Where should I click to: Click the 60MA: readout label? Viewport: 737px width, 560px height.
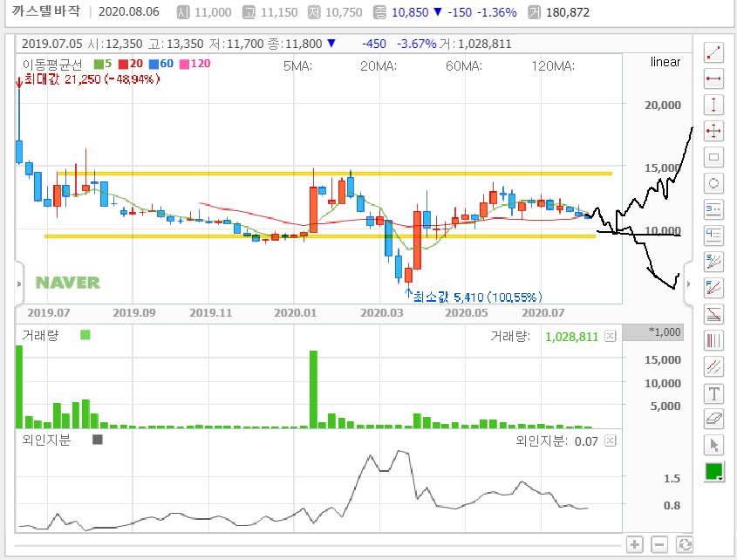[464, 66]
